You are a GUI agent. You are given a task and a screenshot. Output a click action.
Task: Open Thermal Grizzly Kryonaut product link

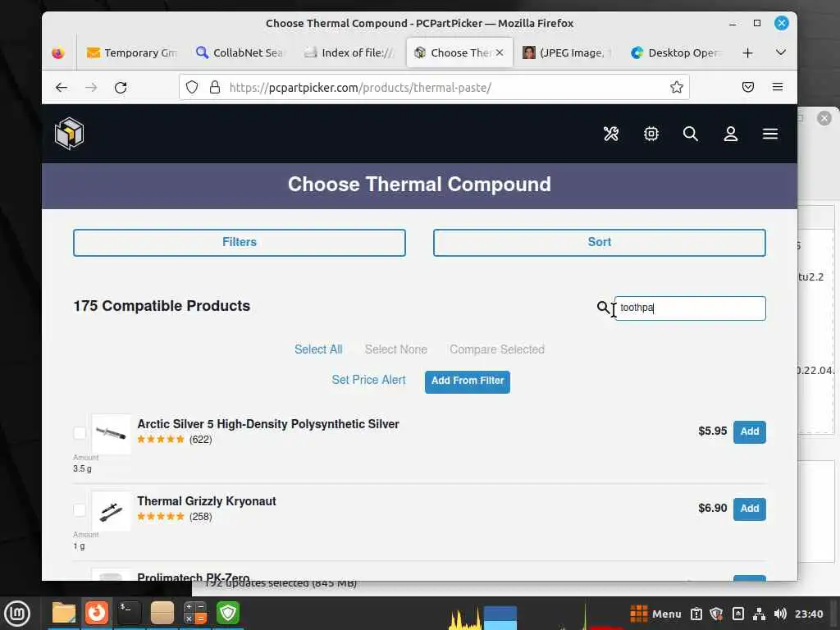tap(207, 501)
